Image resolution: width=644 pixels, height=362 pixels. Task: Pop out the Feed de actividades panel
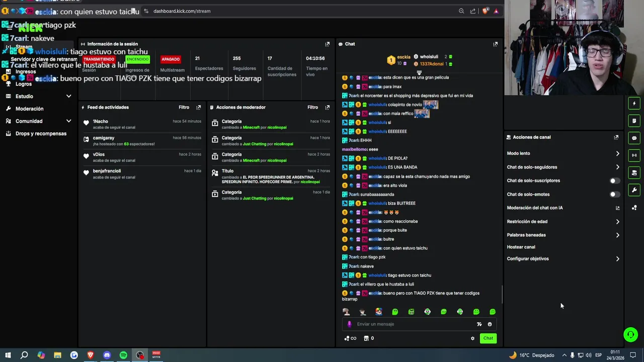[198, 108]
